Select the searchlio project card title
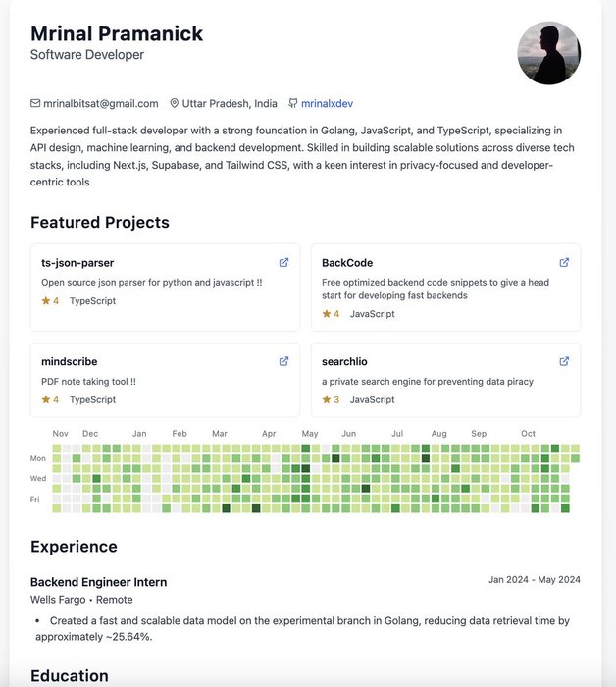 coord(344,361)
